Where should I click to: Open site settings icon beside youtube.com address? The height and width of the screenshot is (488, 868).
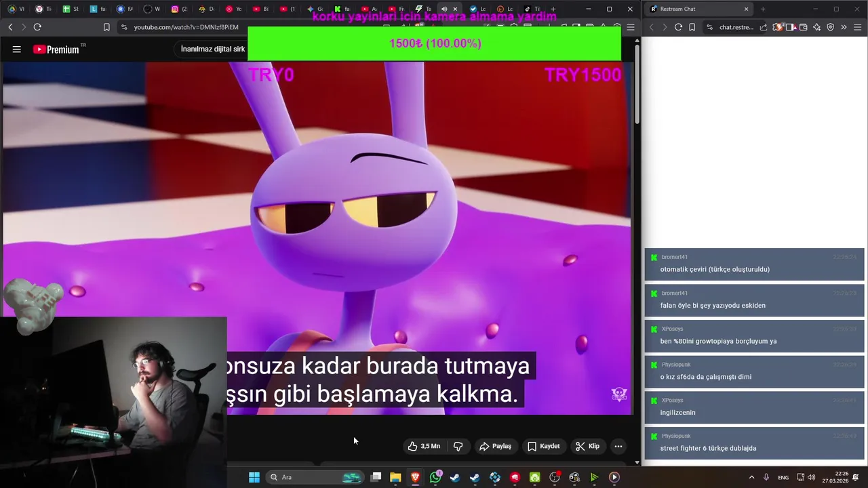click(123, 27)
